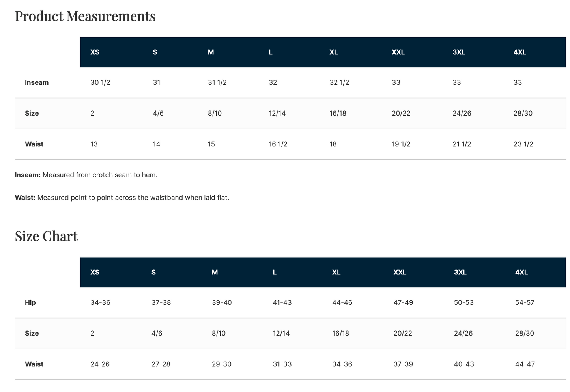This screenshot has height=392, width=570.
Task: Select the XS column header in Product Measurements
Action: [x=95, y=52]
